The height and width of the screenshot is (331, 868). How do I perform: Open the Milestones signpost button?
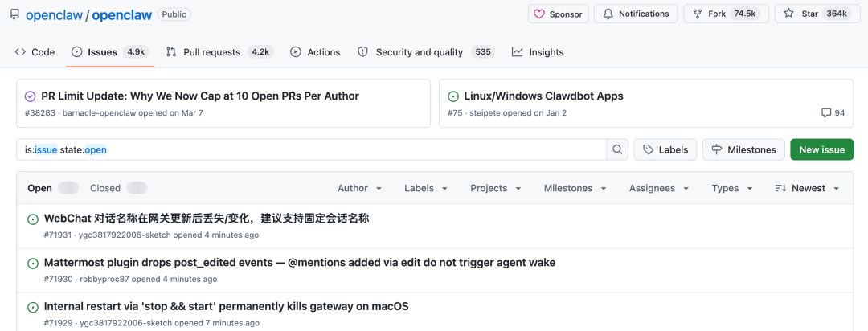click(x=743, y=149)
